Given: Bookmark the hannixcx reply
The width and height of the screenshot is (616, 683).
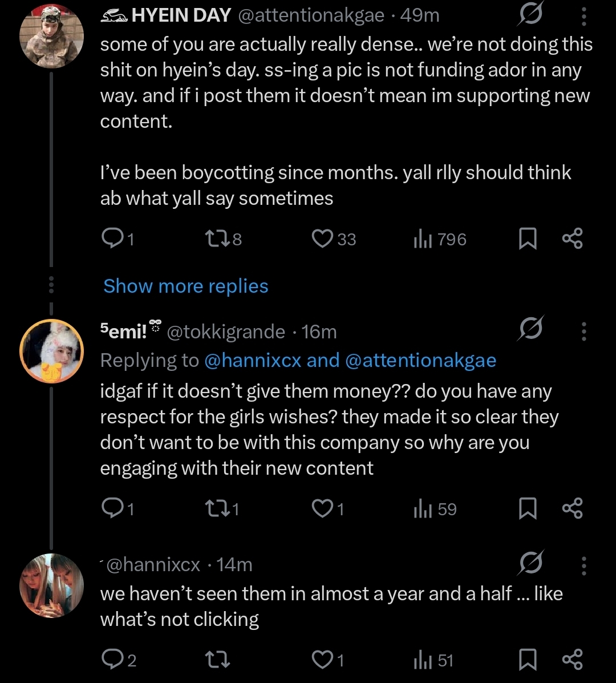Looking at the screenshot, I should pyautogui.click(x=528, y=660).
